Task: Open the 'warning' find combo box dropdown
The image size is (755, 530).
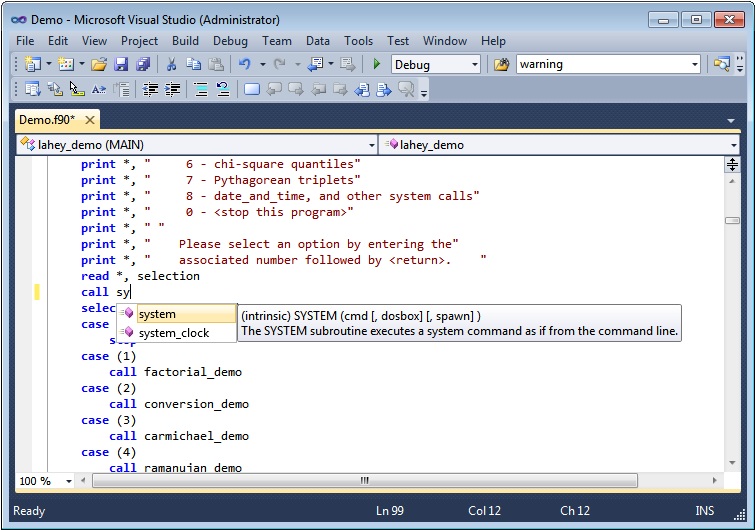Action: [694, 64]
